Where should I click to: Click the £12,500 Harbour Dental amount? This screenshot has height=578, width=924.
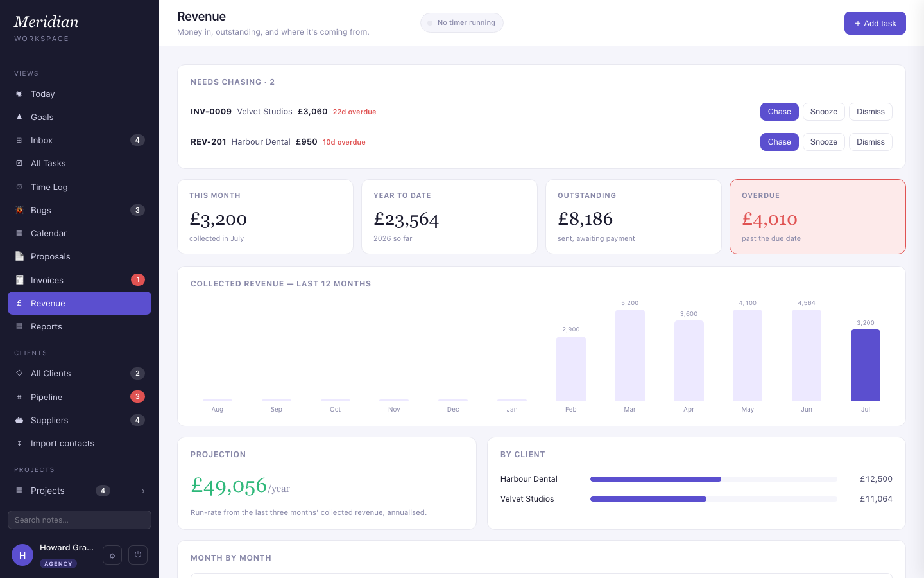coord(876,479)
